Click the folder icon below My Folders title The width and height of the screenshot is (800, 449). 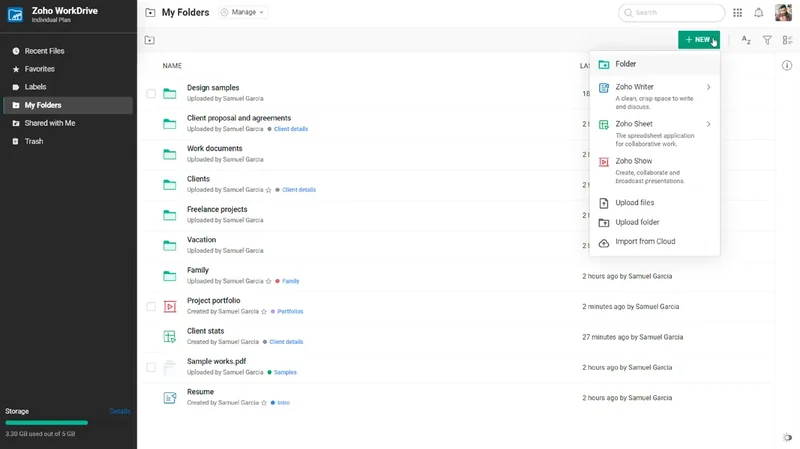(149, 40)
